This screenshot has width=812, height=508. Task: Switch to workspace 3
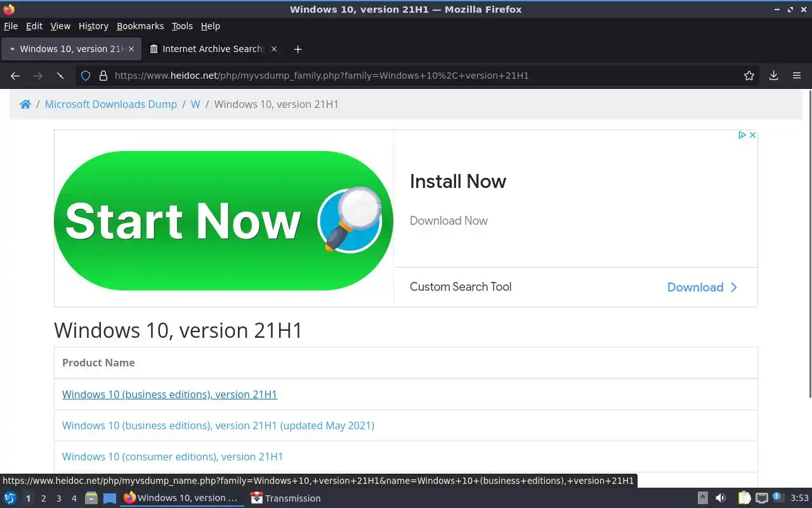tap(59, 498)
